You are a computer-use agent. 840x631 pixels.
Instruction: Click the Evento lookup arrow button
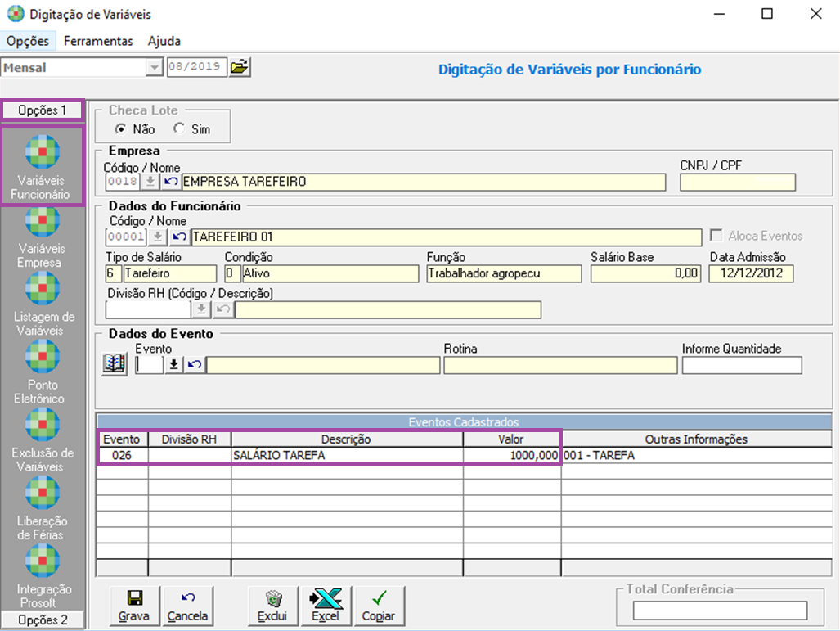(x=173, y=364)
